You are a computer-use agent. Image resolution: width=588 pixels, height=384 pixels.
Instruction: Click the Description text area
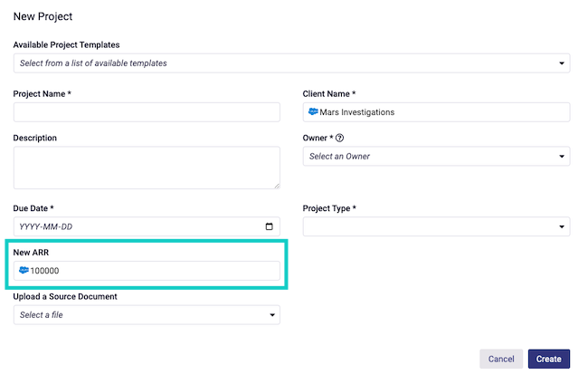coord(147,168)
